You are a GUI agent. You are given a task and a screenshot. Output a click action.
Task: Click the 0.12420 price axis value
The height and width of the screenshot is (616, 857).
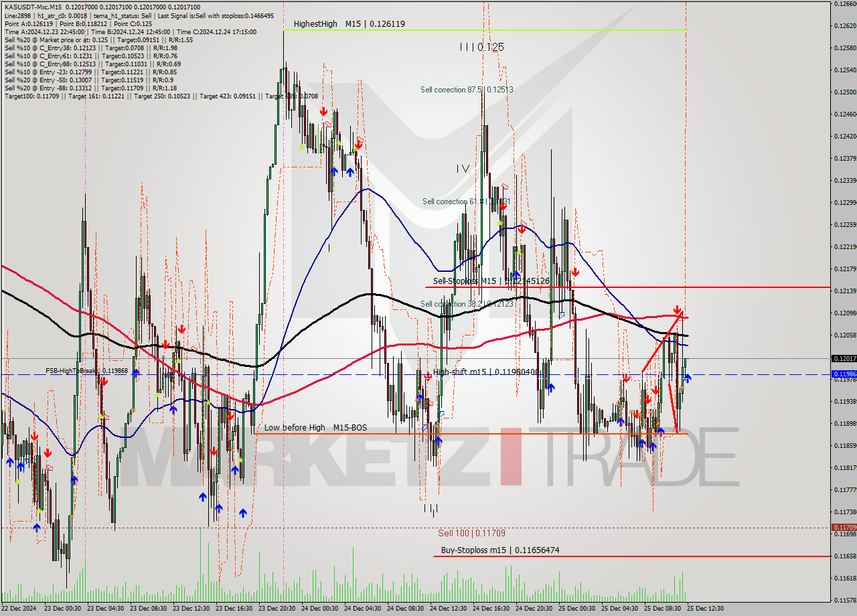click(x=844, y=136)
